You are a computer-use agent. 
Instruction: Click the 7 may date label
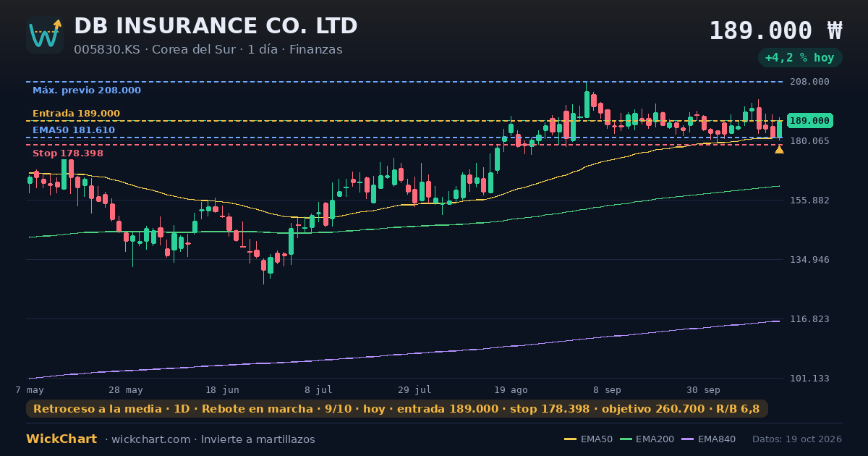coord(30,389)
